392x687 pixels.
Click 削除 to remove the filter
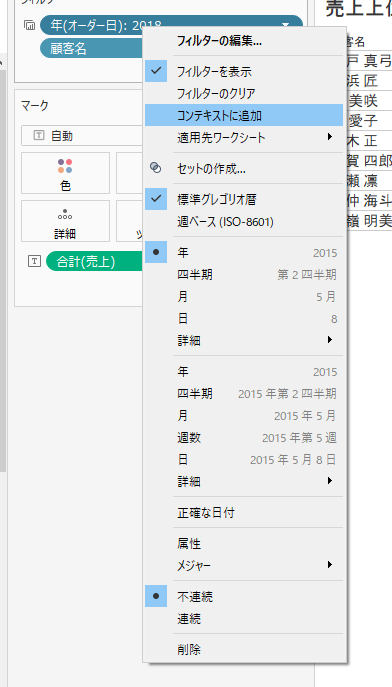click(x=244, y=649)
